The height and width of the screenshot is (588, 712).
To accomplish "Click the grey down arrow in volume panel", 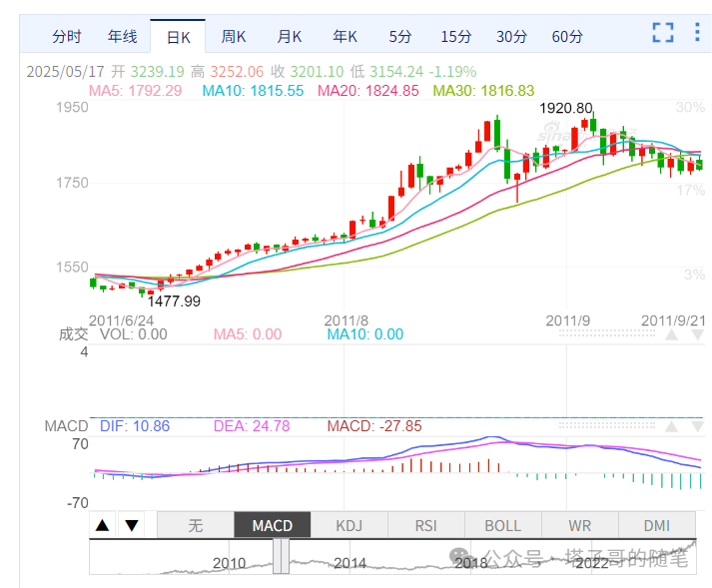I will (x=698, y=335).
